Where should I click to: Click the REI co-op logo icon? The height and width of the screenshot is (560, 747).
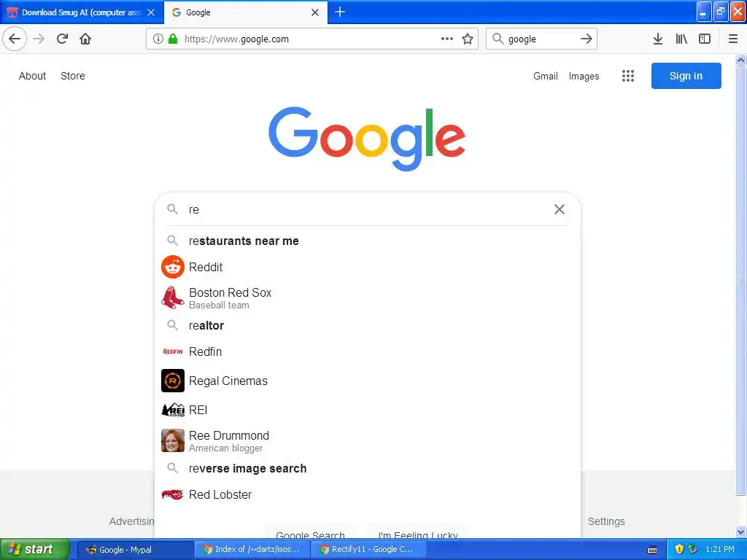pyautogui.click(x=173, y=410)
